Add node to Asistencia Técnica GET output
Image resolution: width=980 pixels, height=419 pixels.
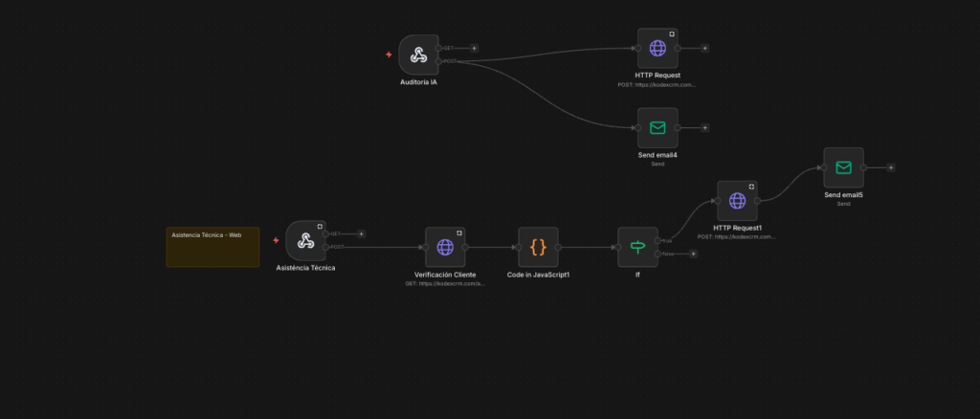click(361, 233)
